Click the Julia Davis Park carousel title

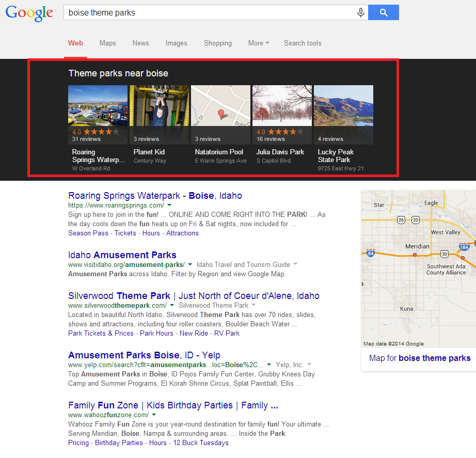pos(280,152)
